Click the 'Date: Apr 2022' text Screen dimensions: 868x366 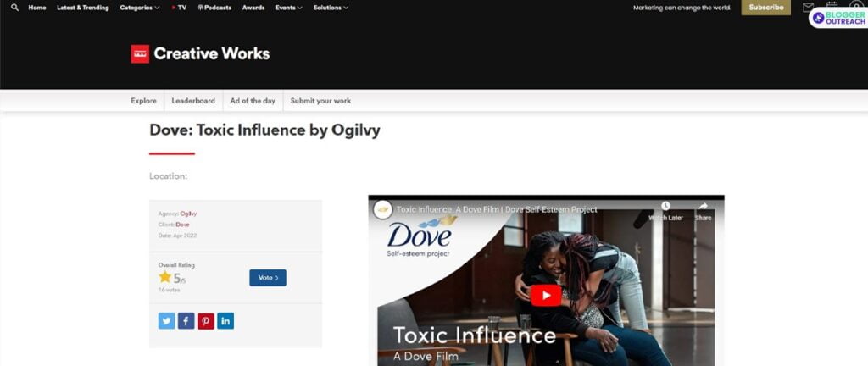(x=177, y=236)
